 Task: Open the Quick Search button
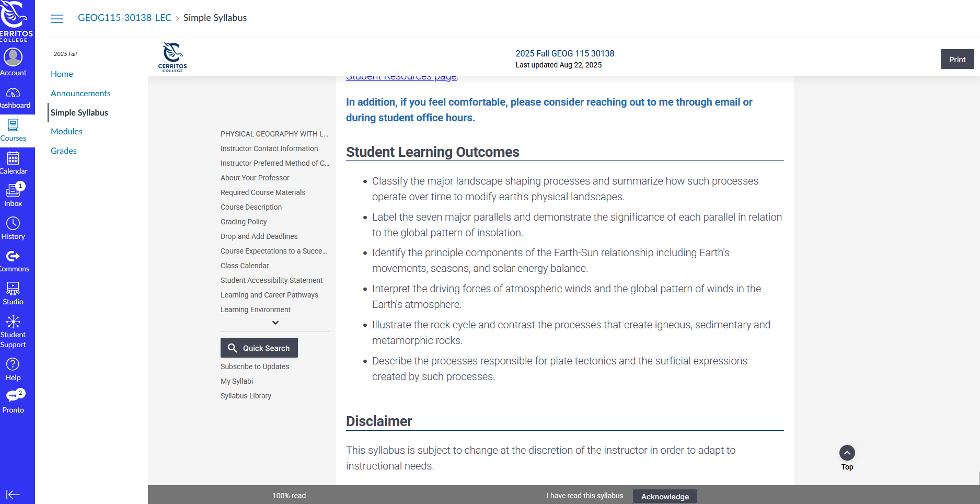tap(259, 348)
